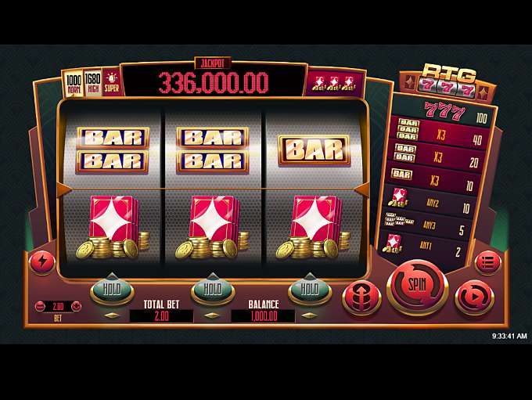Viewport: 532px width, 400px height.
Task: Start autoplay with the circular play icon
Action: pos(474,297)
